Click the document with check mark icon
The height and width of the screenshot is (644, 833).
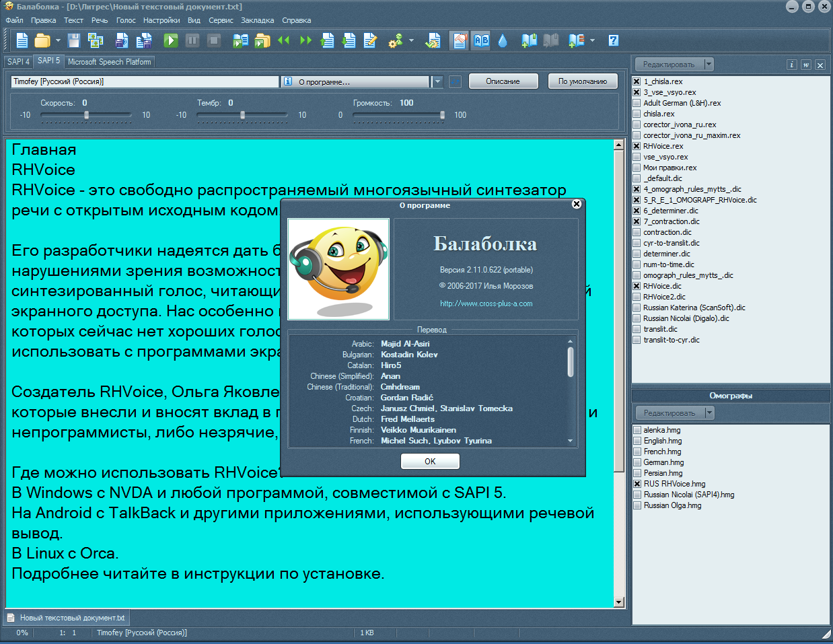click(x=433, y=40)
